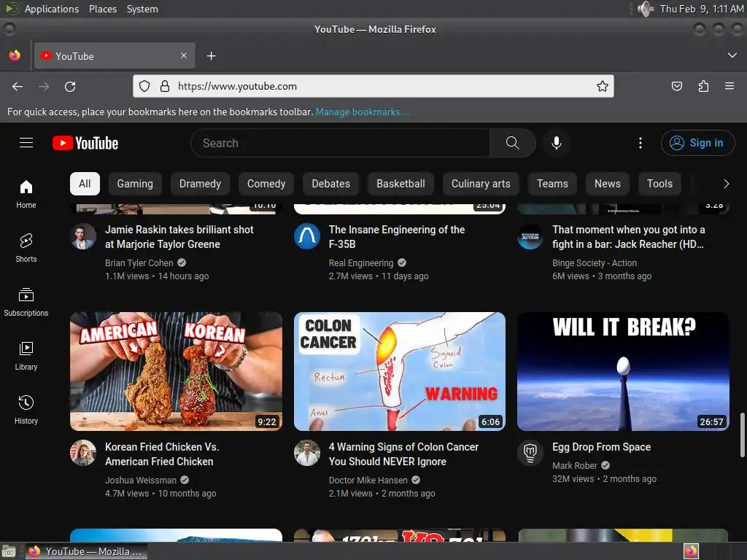Viewport: 747px width, 560px height.
Task: Open Joshua Weissman channel avatar
Action: (83, 453)
